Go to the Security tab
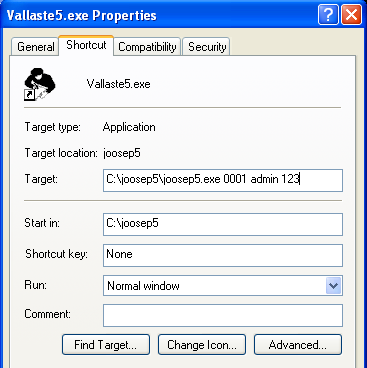 pos(207,47)
